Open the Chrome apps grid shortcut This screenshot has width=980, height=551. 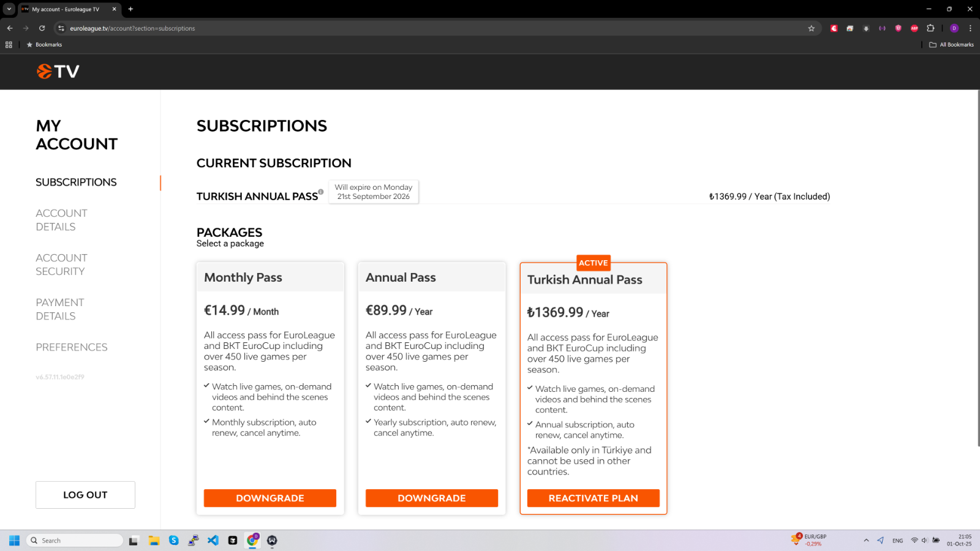(x=9, y=45)
